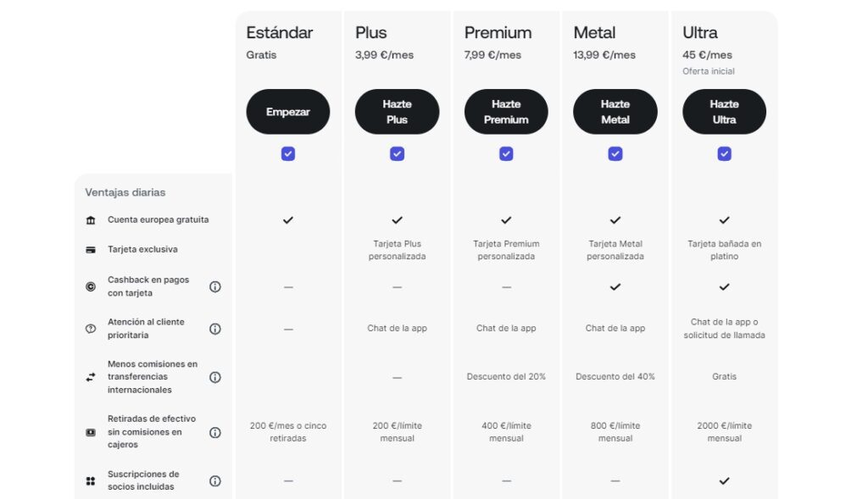The width and height of the screenshot is (868, 499).
Task: Open the info tooltip for Suscripciones de socios
Action: 214,480
